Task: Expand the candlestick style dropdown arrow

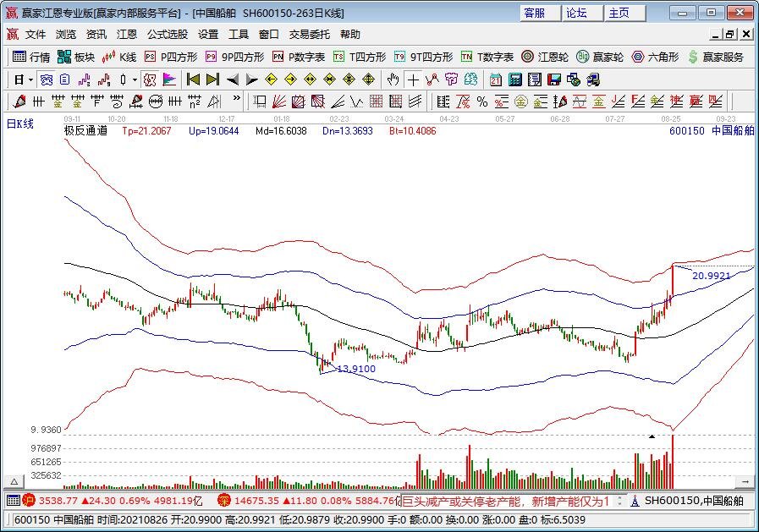Action: tap(135, 80)
